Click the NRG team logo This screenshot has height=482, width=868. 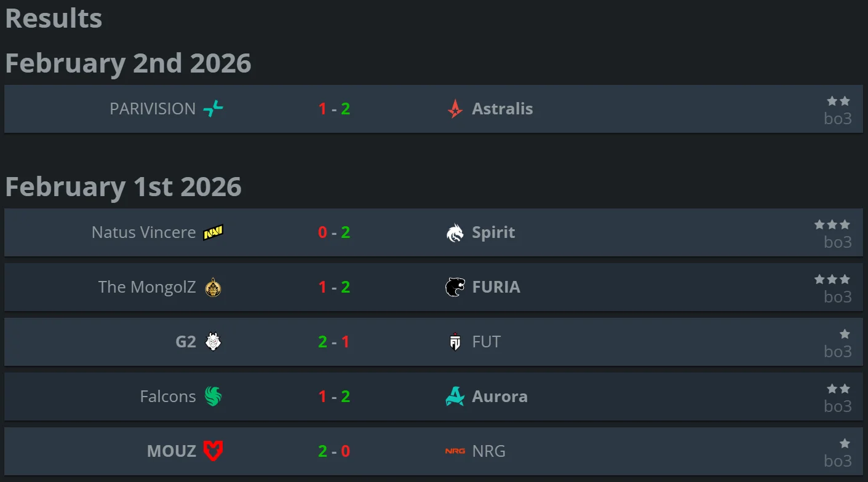[x=455, y=451]
